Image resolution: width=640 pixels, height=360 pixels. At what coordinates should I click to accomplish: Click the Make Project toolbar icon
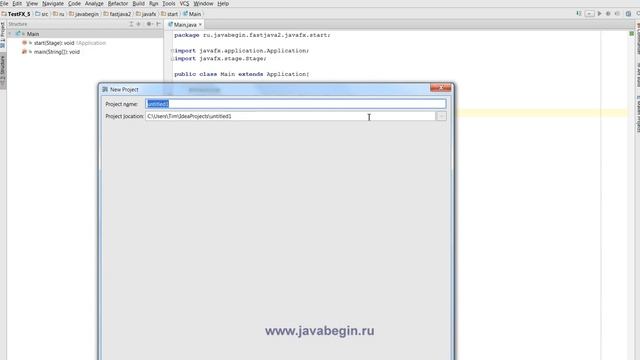579,13
